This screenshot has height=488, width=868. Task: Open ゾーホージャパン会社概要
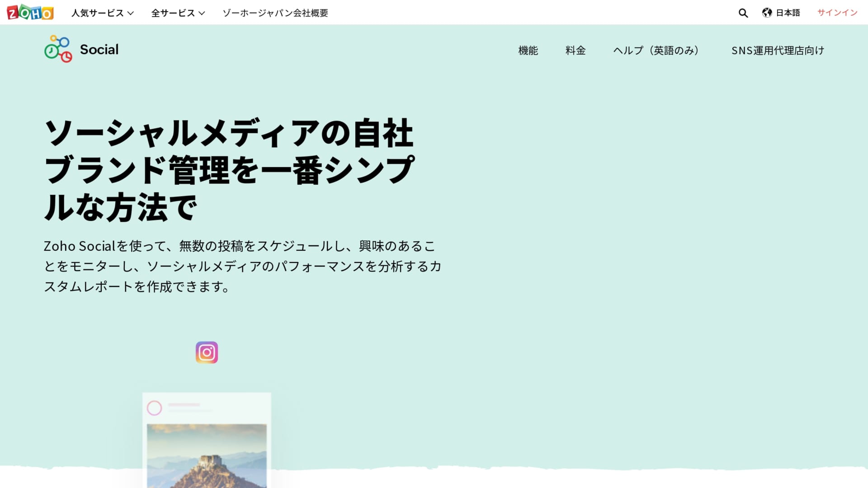pos(274,13)
